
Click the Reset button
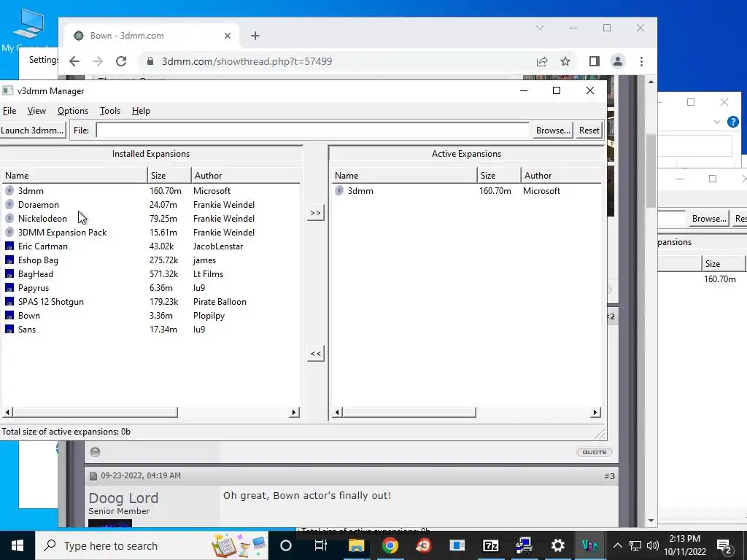tap(589, 130)
